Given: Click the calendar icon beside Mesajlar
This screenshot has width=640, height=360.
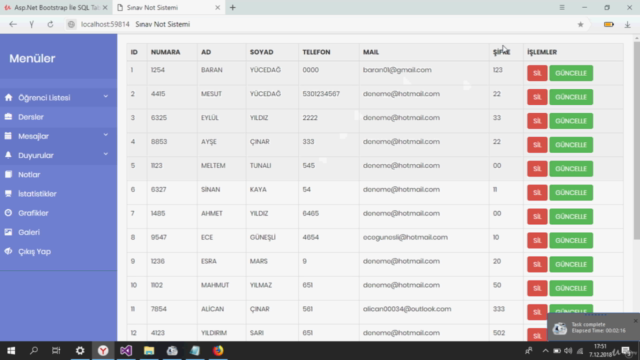Looking at the screenshot, I should tap(9, 136).
